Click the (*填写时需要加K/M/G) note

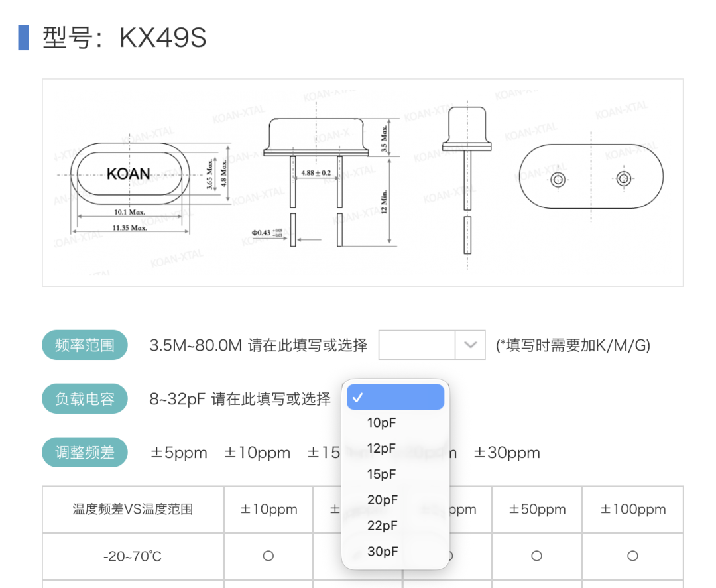[573, 345]
